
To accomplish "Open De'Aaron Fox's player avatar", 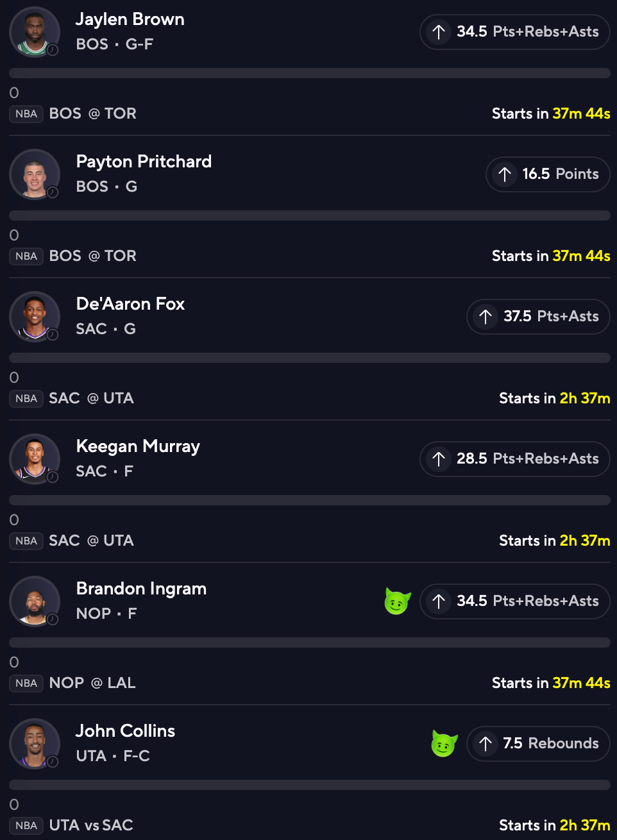I will (35, 317).
